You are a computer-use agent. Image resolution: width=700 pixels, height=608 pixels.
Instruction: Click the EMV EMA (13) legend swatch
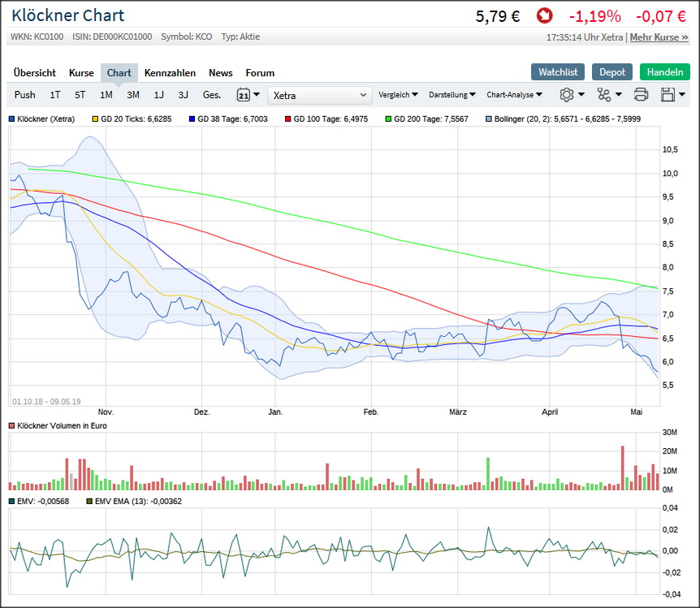89,502
